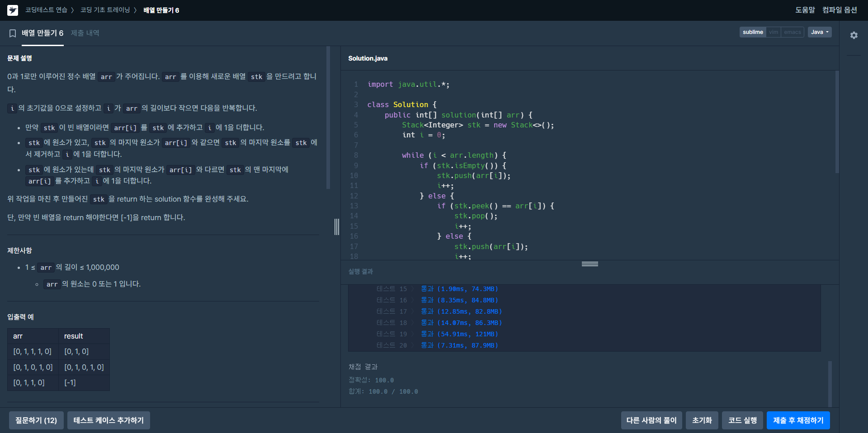Open the Java language dropdown

820,32
